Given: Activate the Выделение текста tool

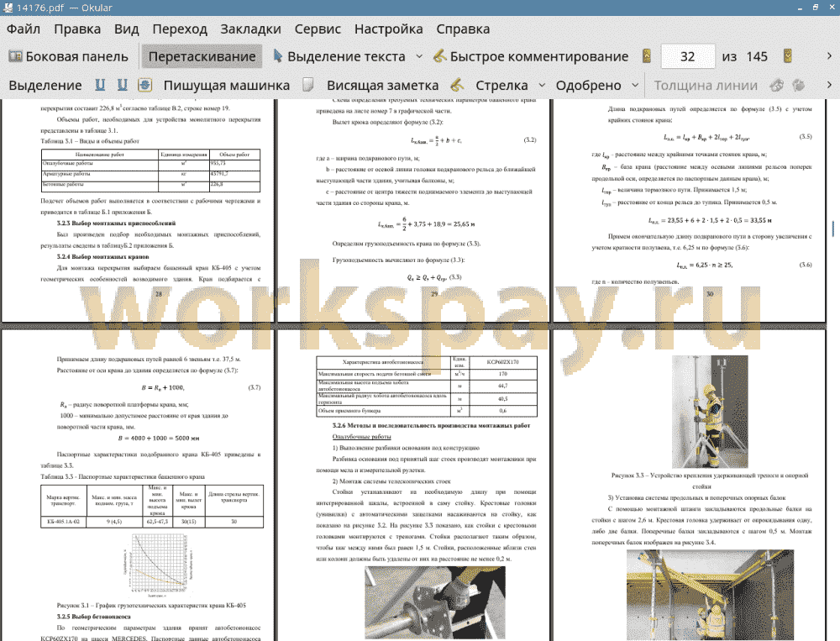Looking at the screenshot, I should coord(339,56).
